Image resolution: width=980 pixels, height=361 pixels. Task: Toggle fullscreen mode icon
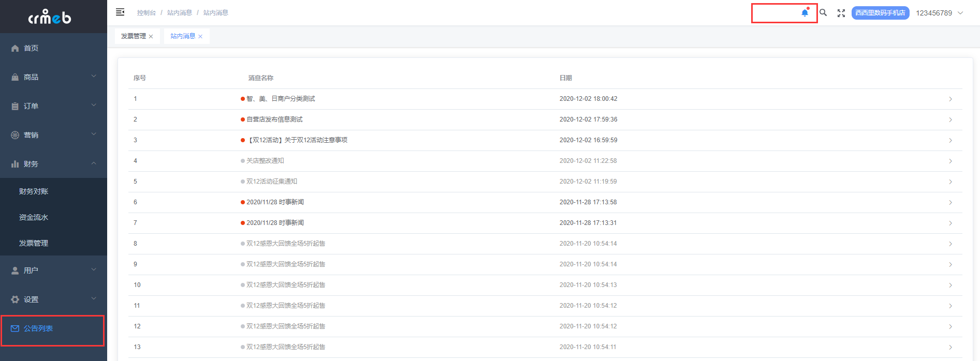pyautogui.click(x=841, y=13)
